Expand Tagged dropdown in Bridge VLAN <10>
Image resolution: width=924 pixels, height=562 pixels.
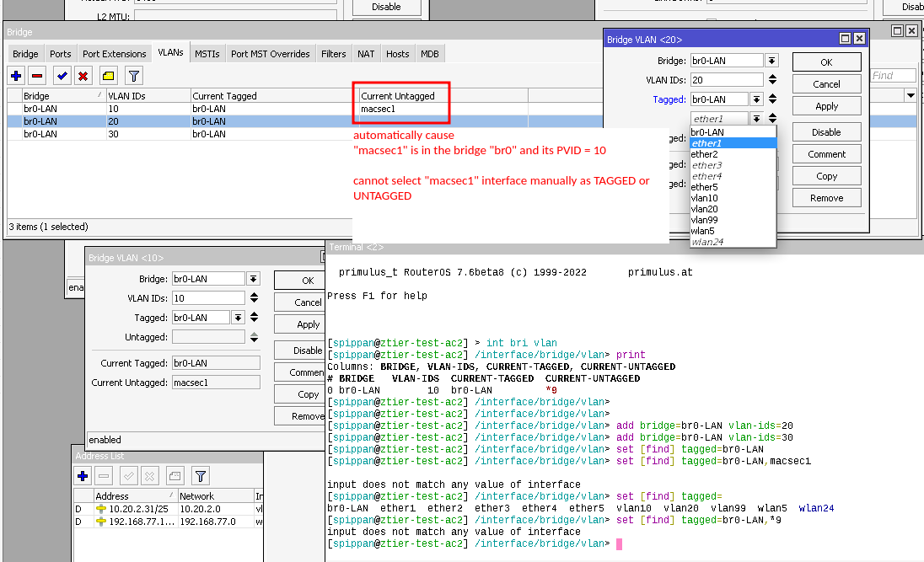pos(238,318)
